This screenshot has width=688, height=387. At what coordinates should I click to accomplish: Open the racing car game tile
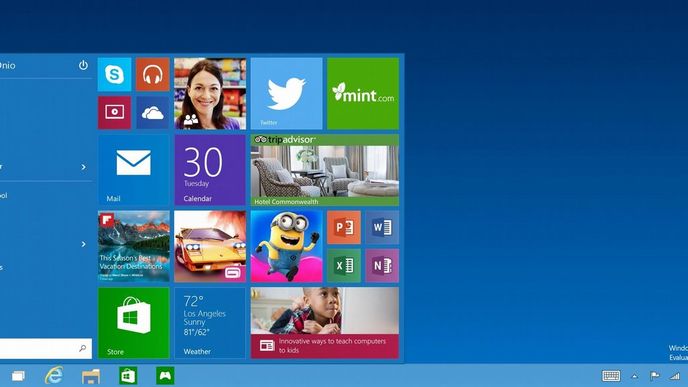[210, 246]
